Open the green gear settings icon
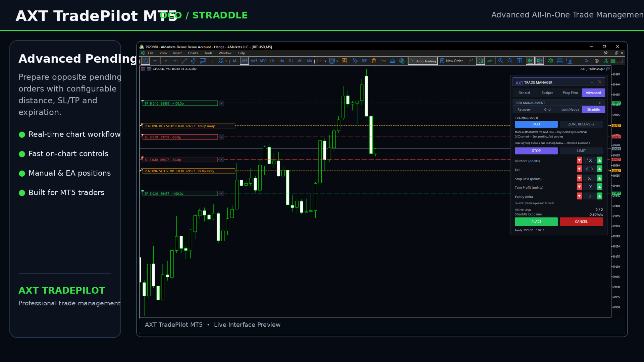The height and width of the screenshot is (362, 644). (x=551, y=61)
